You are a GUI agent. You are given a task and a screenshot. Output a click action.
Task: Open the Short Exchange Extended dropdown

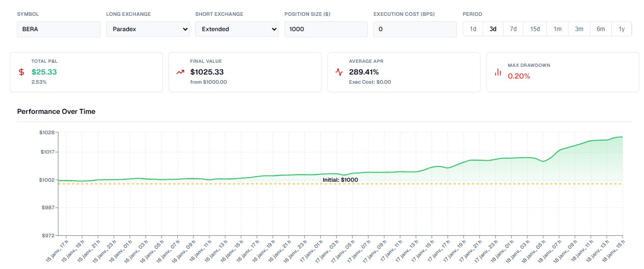237,29
